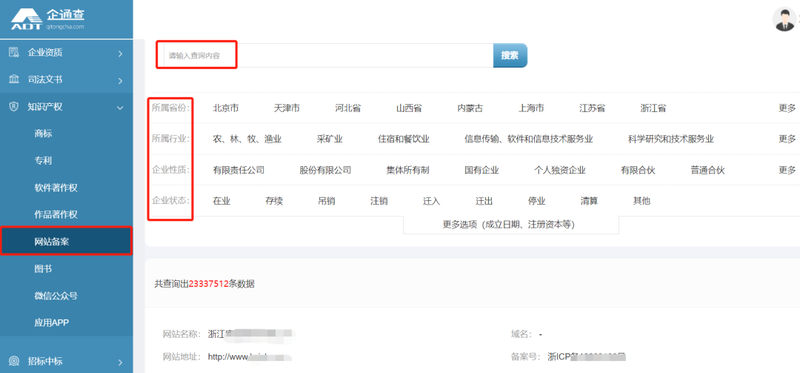Filter by status 其他

point(642,201)
